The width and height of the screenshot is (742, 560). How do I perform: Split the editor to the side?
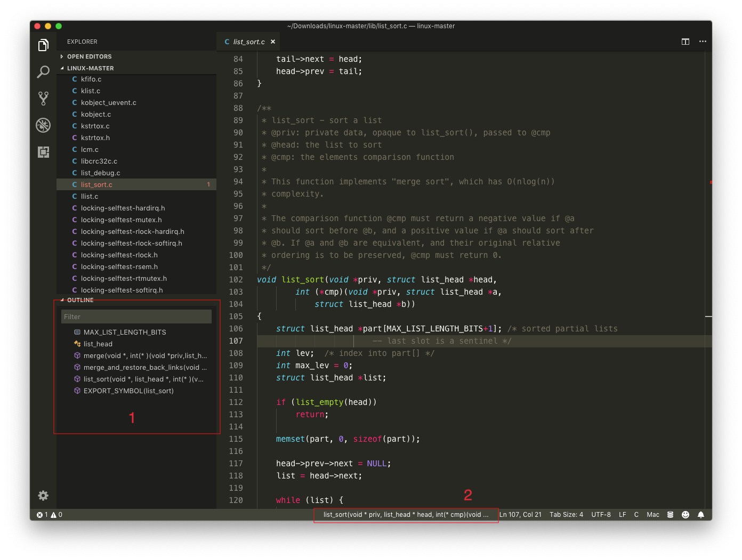[x=685, y=42]
